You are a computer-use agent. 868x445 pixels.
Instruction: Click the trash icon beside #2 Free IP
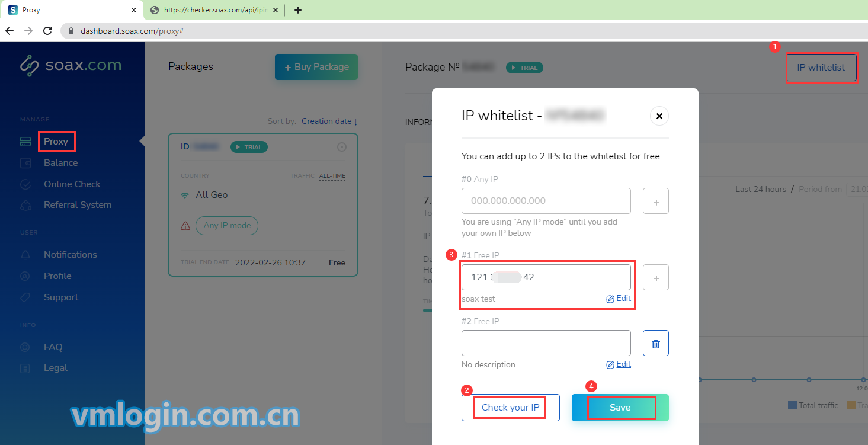[x=656, y=343]
